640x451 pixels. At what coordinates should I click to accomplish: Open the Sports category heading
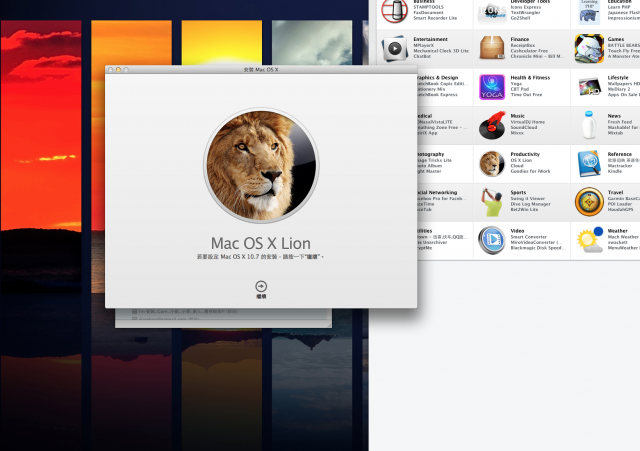pyautogui.click(x=518, y=193)
